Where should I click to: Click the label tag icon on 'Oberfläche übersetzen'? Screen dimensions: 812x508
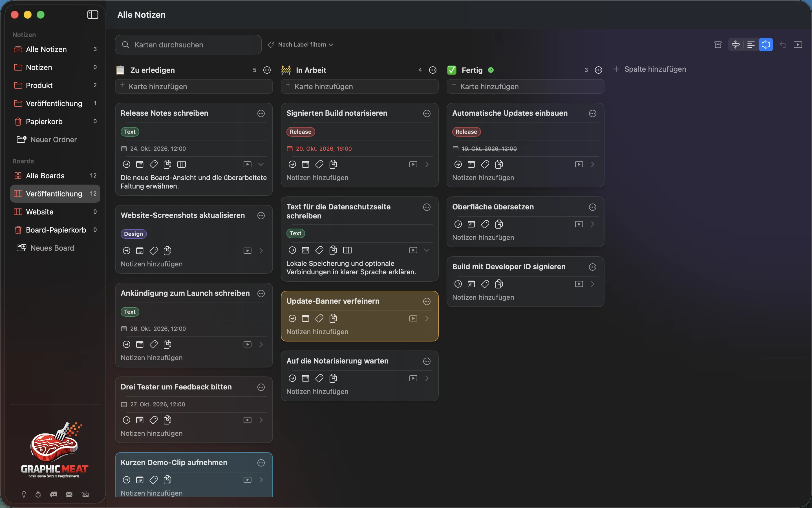485,224
